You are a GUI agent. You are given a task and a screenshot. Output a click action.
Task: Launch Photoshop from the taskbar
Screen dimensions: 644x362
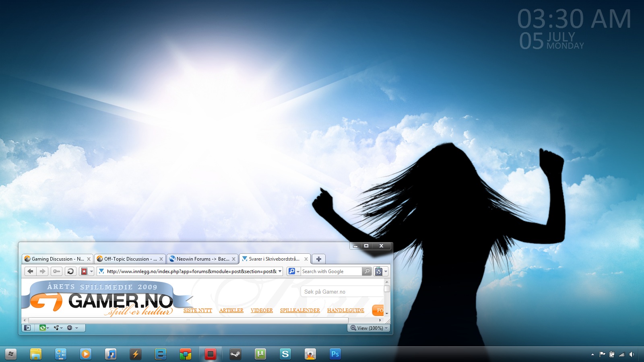point(335,354)
